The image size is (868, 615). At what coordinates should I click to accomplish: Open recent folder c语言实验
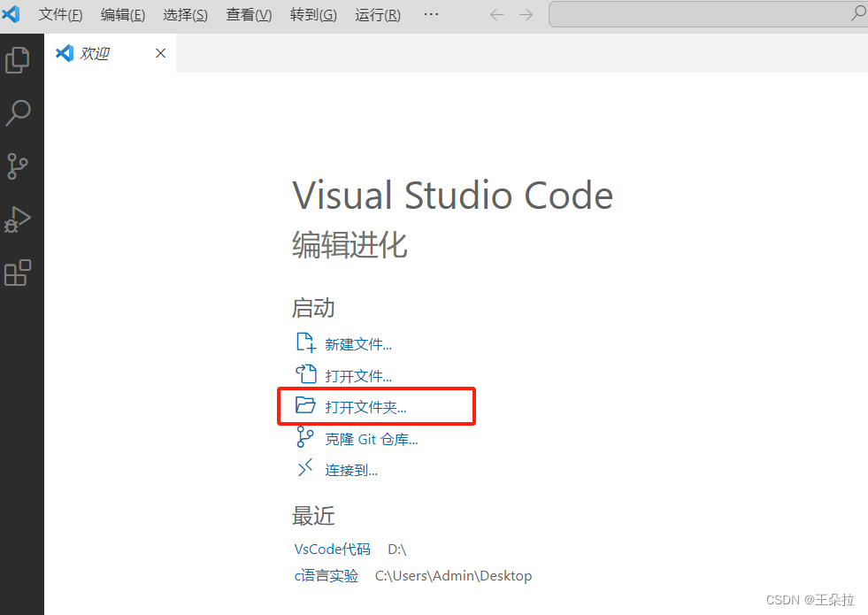click(326, 576)
